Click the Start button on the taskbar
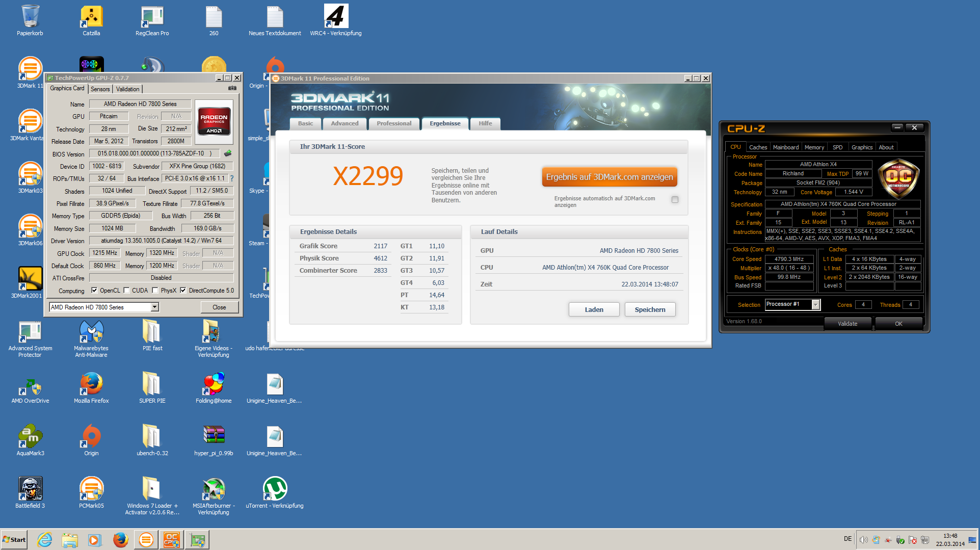 (14, 539)
